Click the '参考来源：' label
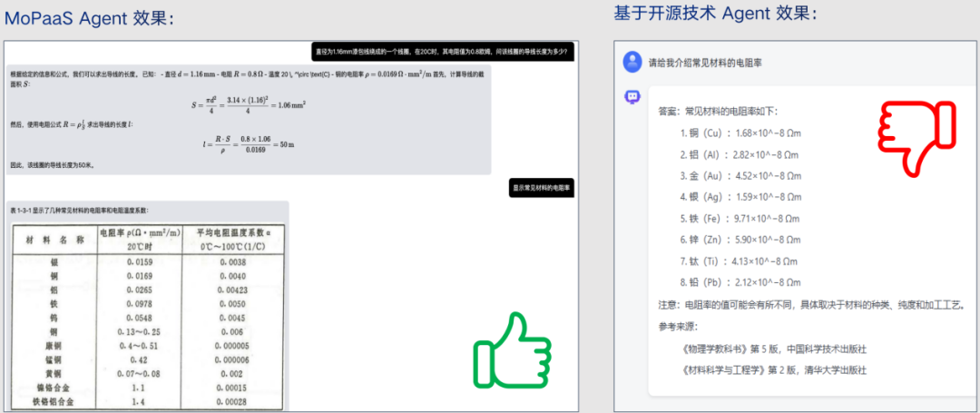 pyautogui.click(x=678, y=327)
